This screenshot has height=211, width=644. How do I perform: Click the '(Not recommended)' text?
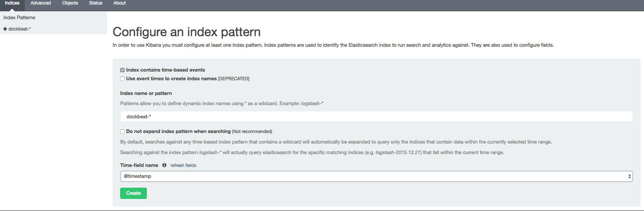tap(252, 131)
